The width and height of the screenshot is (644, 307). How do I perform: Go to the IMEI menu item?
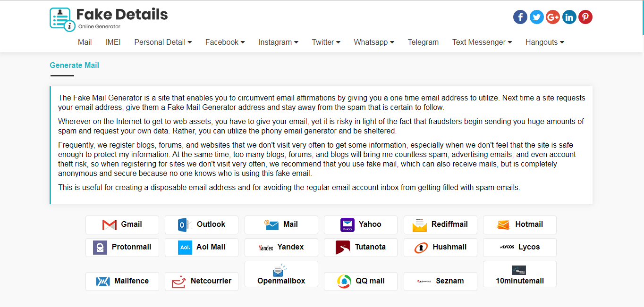coord(113,42)
